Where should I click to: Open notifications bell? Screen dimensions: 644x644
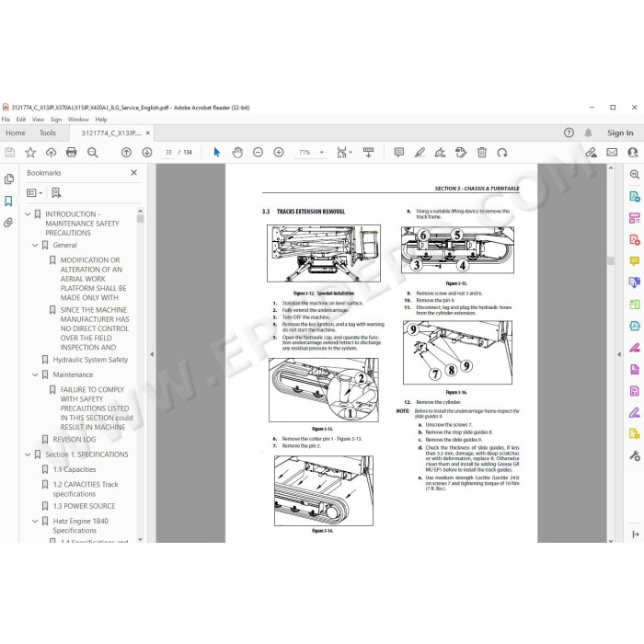coord(589,132)
